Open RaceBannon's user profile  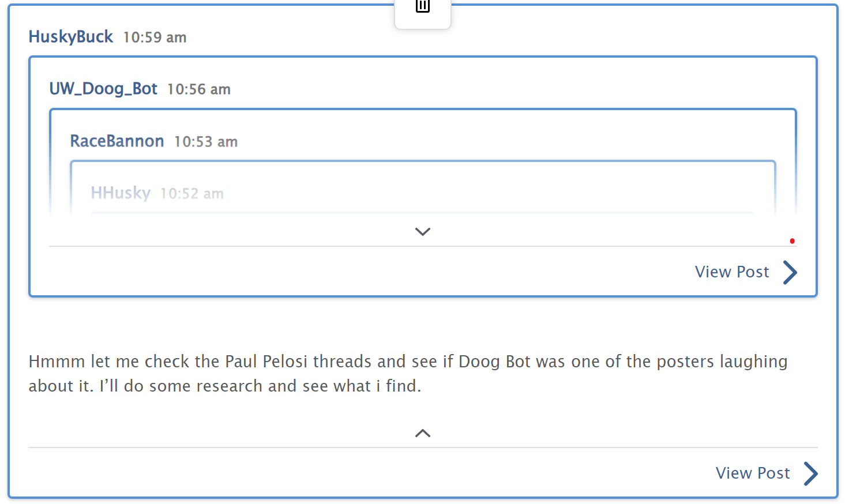coord(117,141)
